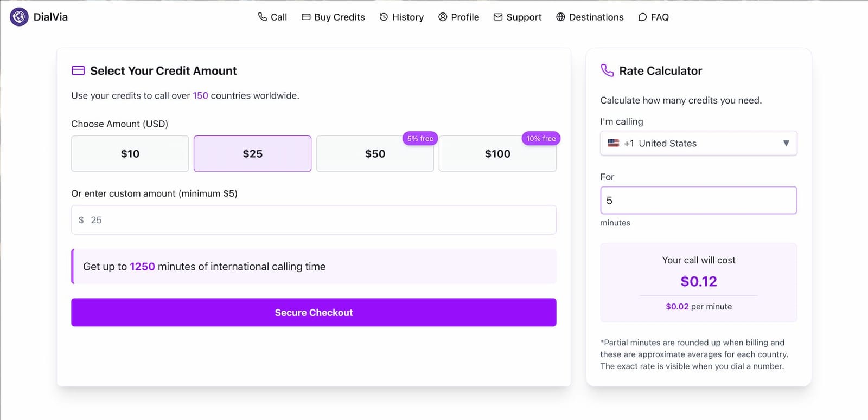Click the DialVia brand name link

tap(50, 17)
